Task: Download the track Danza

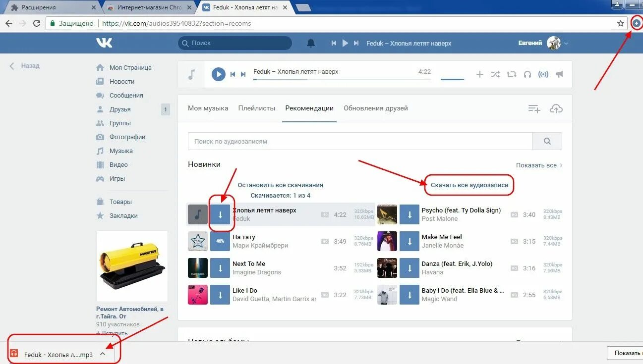Action: (x=409, y=268)
